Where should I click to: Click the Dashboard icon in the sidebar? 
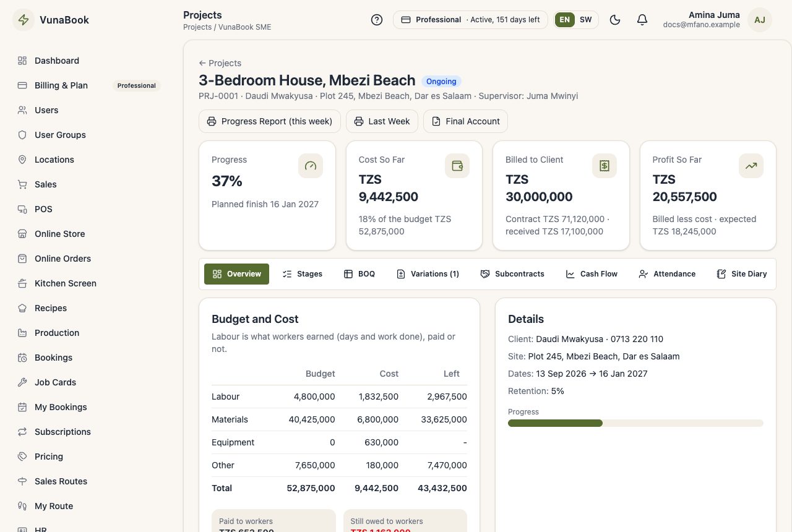coord(22,61)
